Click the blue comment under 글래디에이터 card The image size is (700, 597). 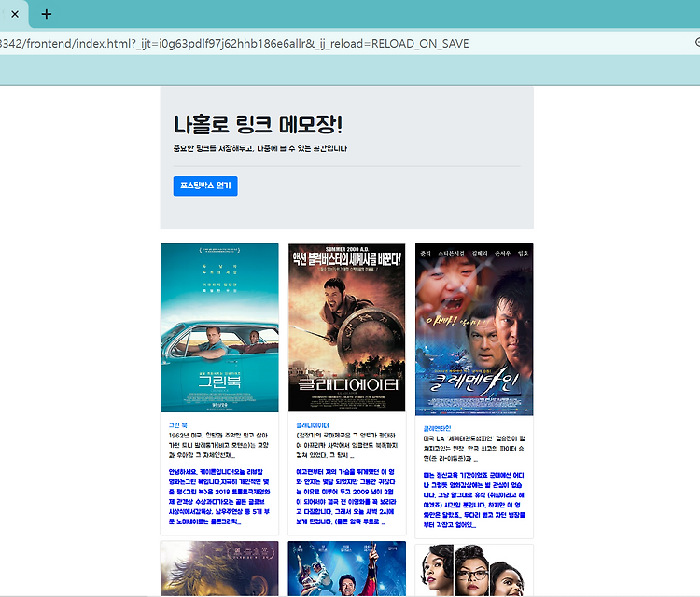346,496
